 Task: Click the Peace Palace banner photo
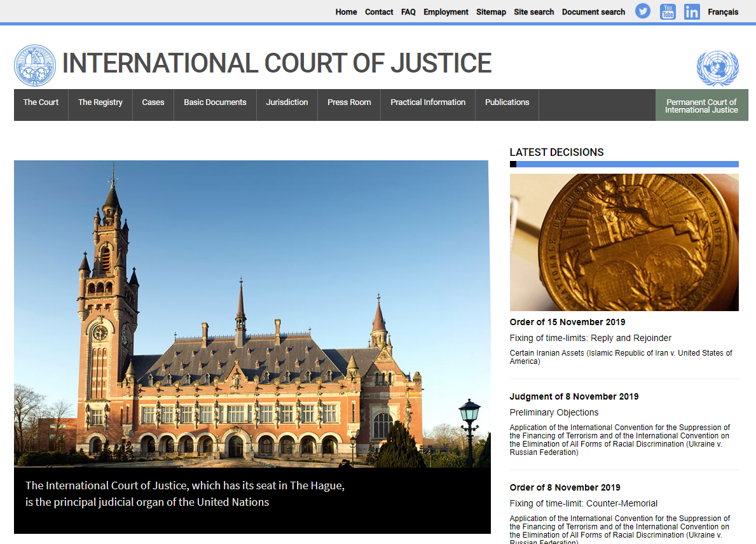[x=252, y=314]
